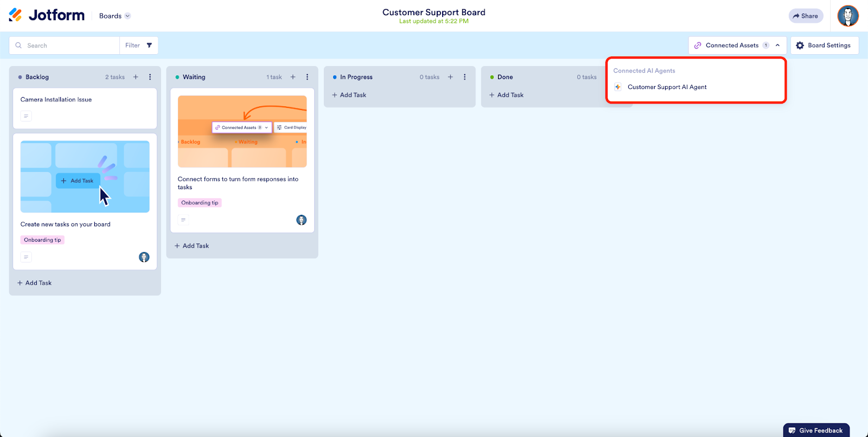Click description icon on Camera Installation Issue card
Viewport: 868px width, 437px height.
pyautogui.click(x=26, y=116)
